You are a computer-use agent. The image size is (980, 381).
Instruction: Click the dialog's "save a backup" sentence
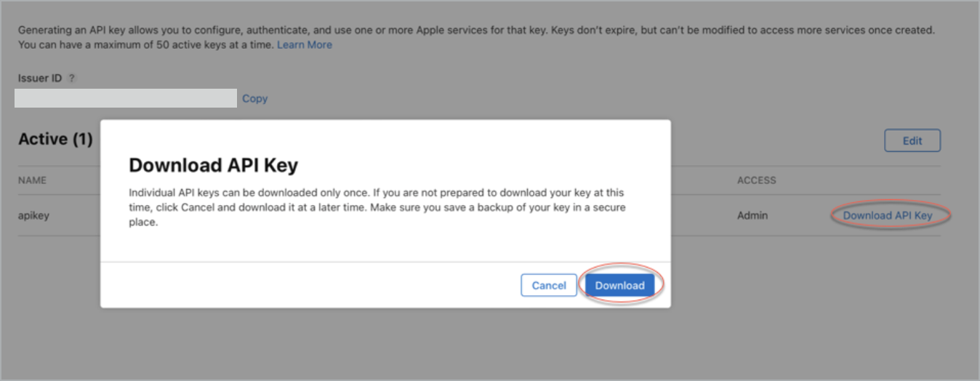pos(509,208)
